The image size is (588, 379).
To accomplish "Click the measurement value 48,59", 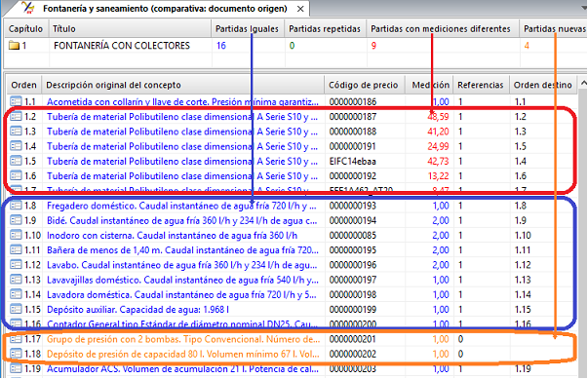I will 438,117.
